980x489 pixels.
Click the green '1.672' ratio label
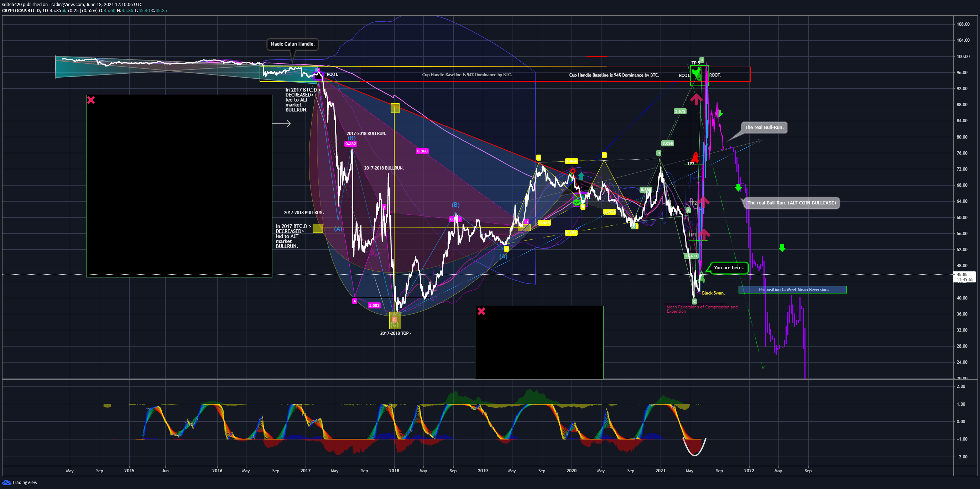pos(680,111)
